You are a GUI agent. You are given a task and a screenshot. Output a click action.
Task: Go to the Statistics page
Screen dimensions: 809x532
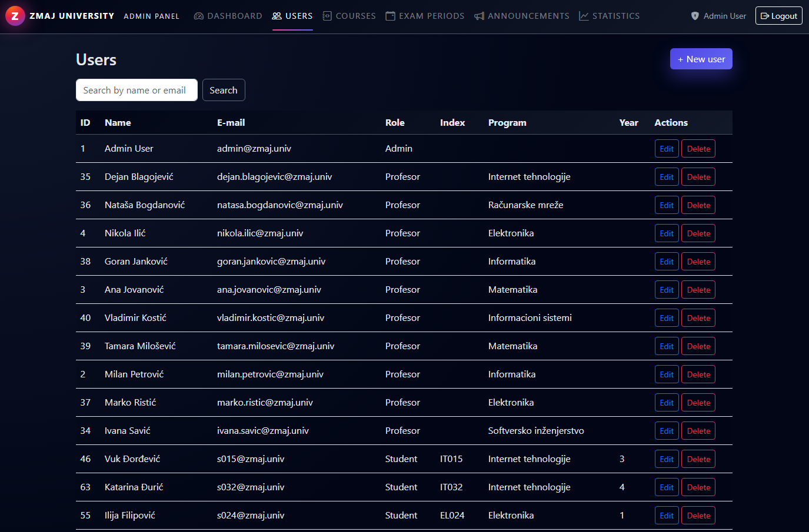[615, 16]
